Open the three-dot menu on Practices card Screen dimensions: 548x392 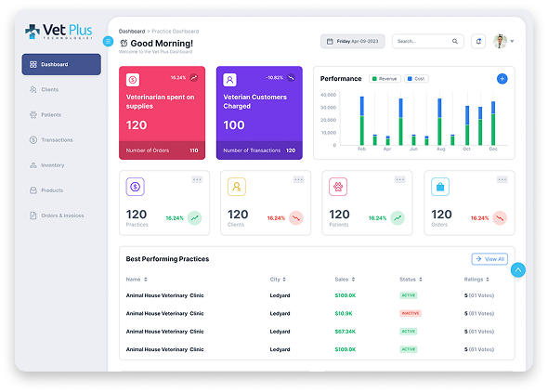coord(197,179)
